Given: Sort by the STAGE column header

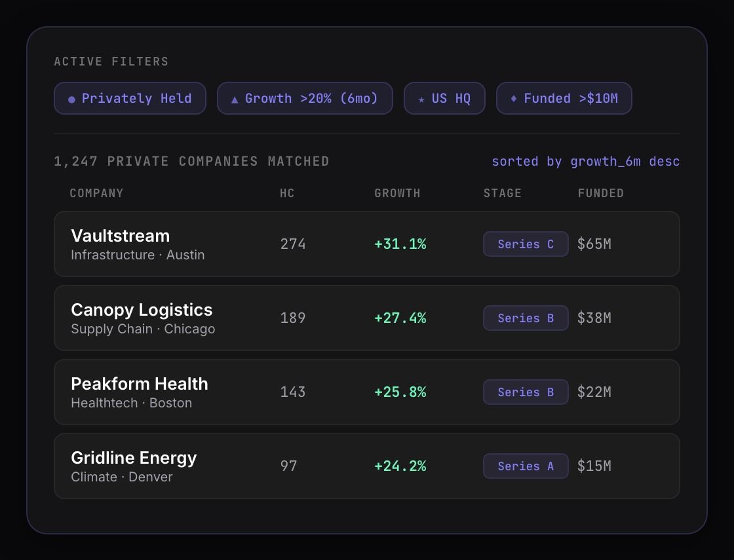Looking at the screenshot, I should tap(502, 193).
